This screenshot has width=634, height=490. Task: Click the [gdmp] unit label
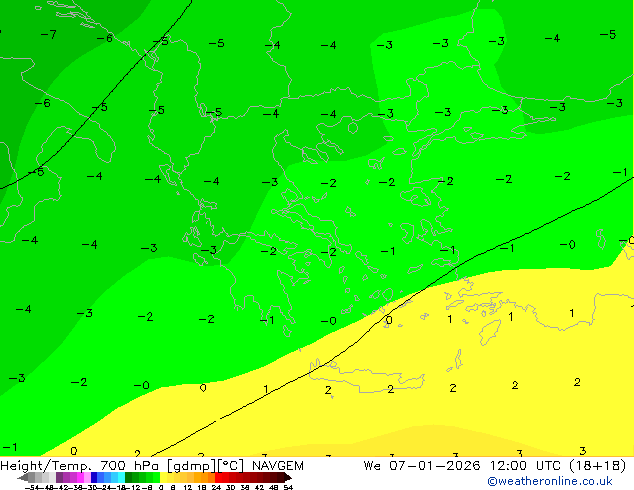[192, 466]
